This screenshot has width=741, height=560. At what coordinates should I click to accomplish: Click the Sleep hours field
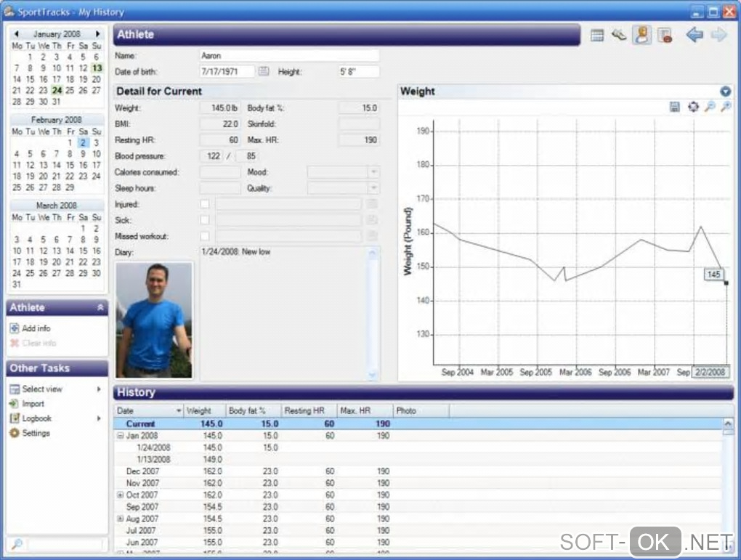coord(219,188)
